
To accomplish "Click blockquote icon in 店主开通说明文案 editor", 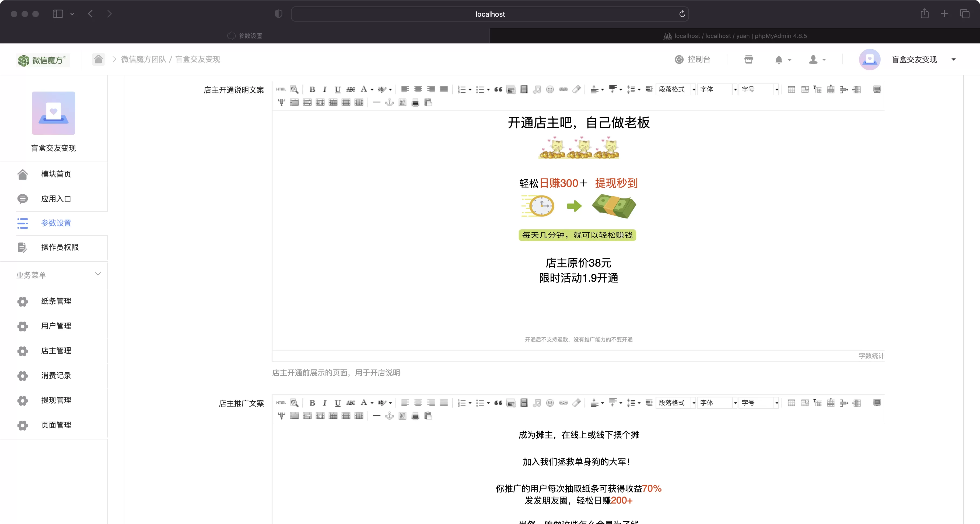I will click(498, 89).
